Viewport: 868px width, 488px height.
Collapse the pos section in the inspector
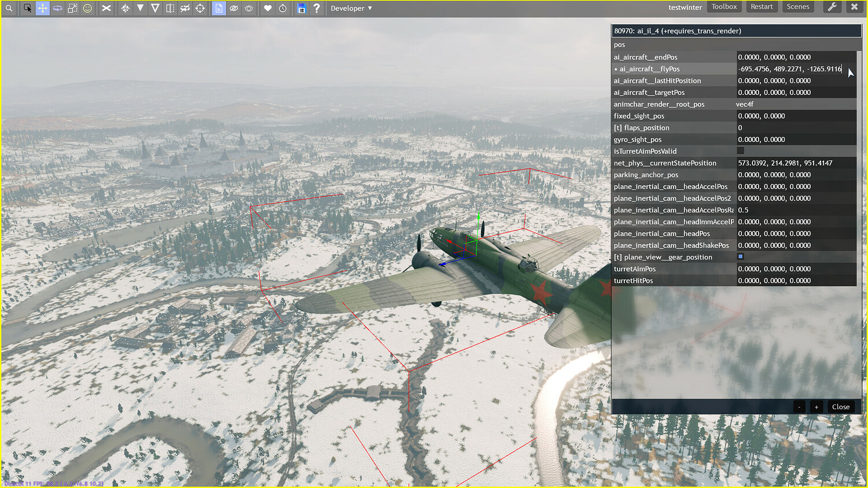619,45
